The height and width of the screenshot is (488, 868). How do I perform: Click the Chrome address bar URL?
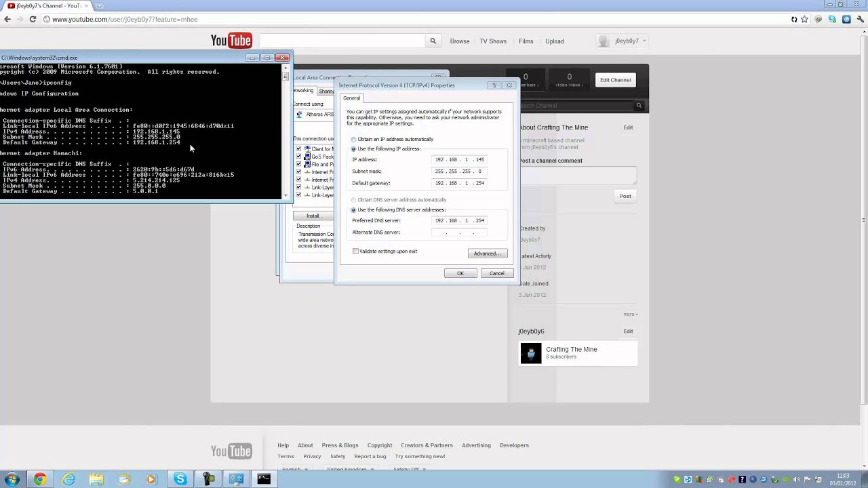click(x=125, y=19)
